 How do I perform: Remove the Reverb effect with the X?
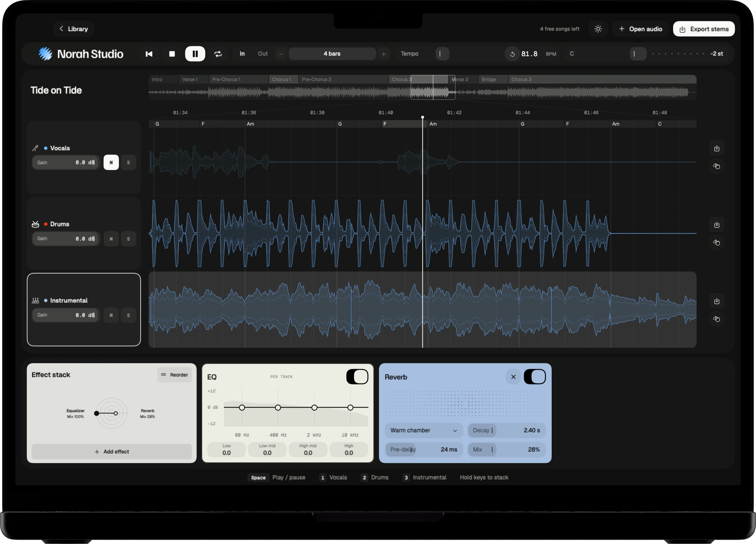click(513, 377)
